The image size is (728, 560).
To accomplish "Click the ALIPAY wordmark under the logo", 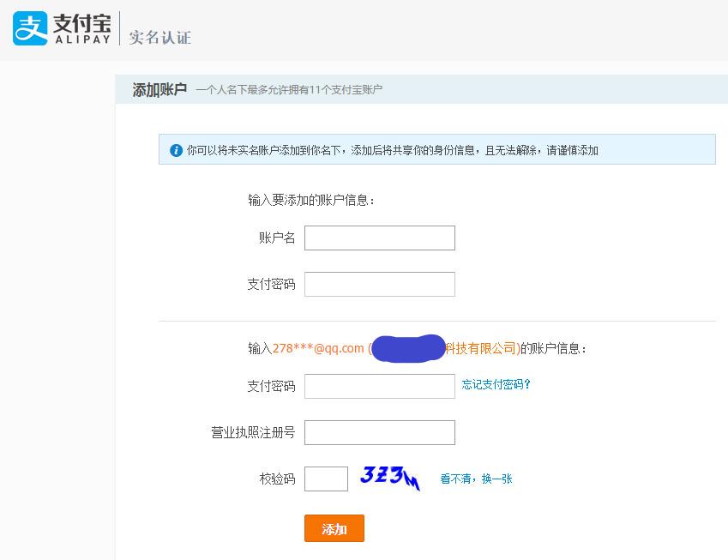I will (x=85, y=38).
